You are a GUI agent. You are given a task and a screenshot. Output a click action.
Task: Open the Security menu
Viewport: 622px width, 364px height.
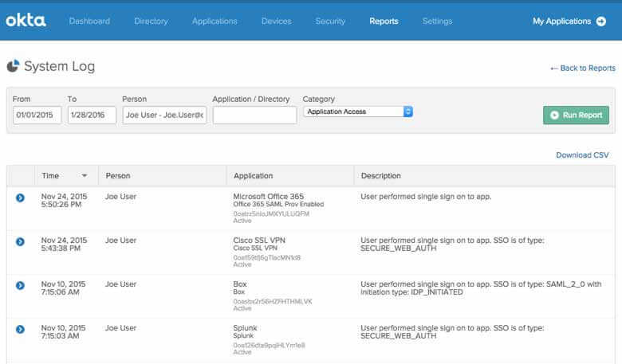pyautogui.click(x=330, y=22)
